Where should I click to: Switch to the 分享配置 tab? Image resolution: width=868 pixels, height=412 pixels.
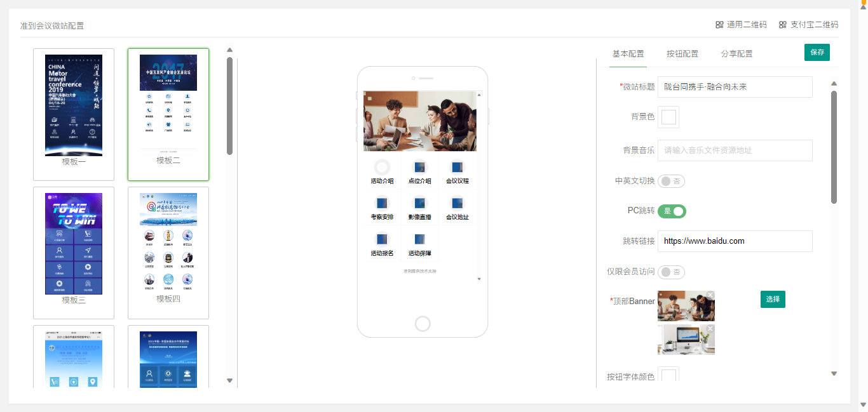[x=736, y=54]
